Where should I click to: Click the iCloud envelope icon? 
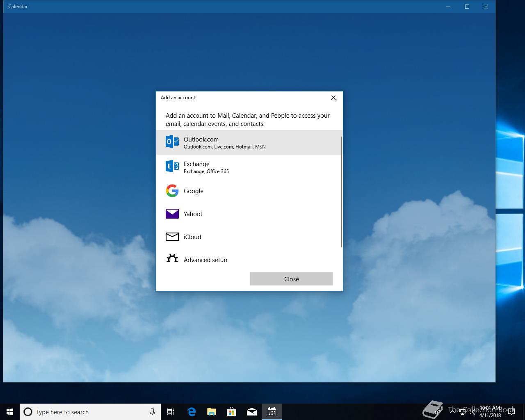[x=172, y=237]
